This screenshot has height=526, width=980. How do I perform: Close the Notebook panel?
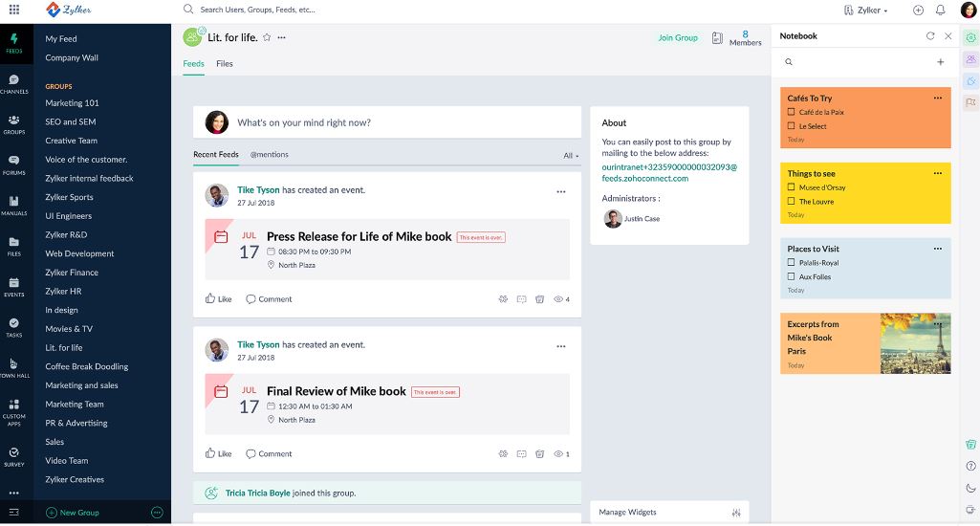(948, 36)
